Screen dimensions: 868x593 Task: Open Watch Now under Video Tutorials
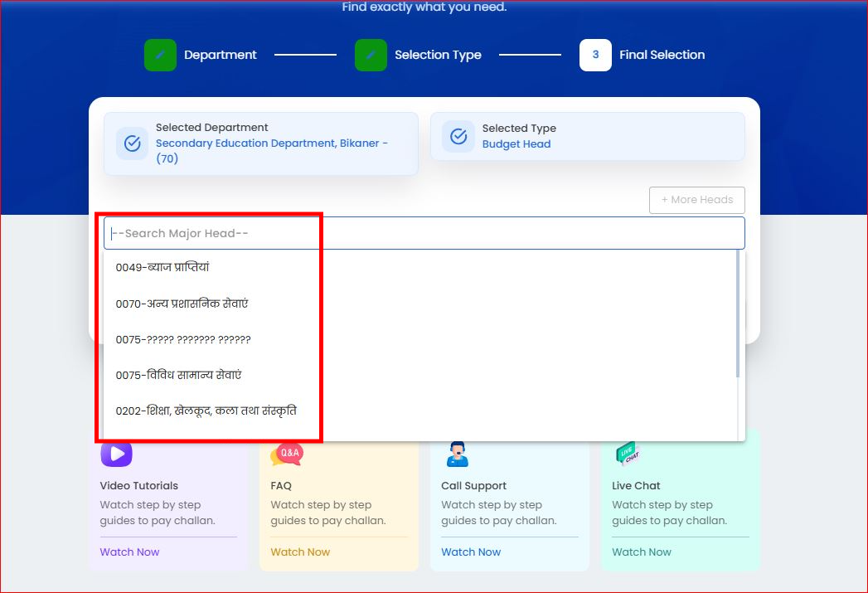tap(129, 552)
